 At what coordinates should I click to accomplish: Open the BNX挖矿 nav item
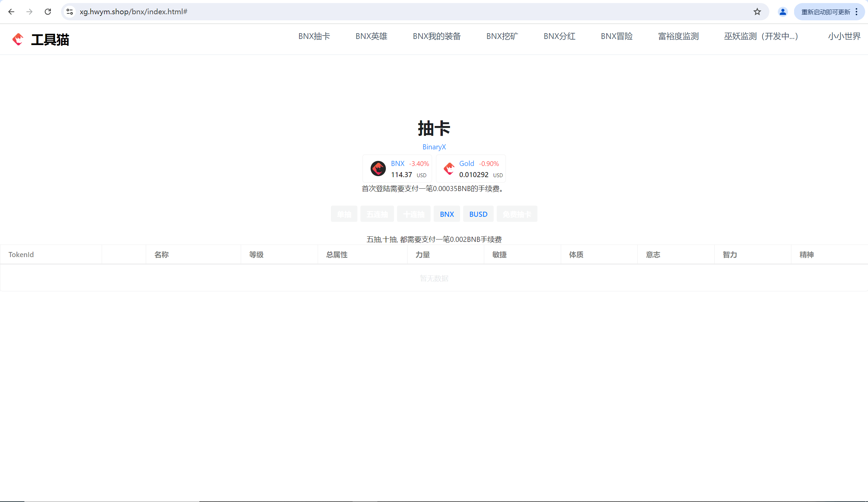[x=502, y=36]
